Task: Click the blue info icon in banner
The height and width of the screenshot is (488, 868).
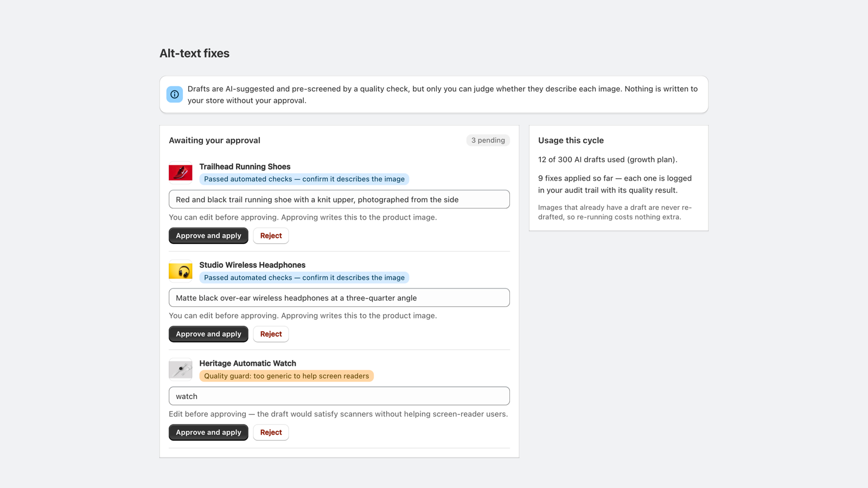Action: tap(175, 94)
